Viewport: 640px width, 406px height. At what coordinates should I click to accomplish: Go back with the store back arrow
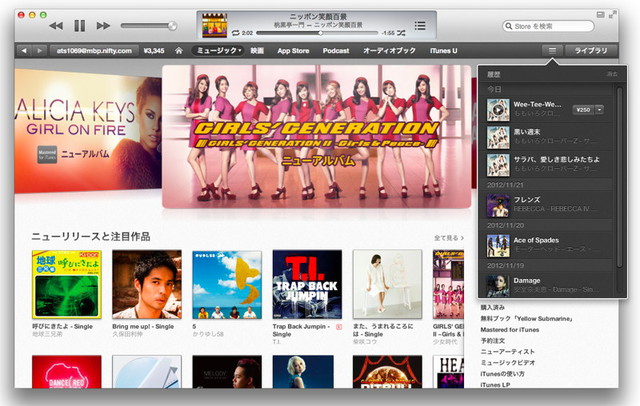pos(24,51)
